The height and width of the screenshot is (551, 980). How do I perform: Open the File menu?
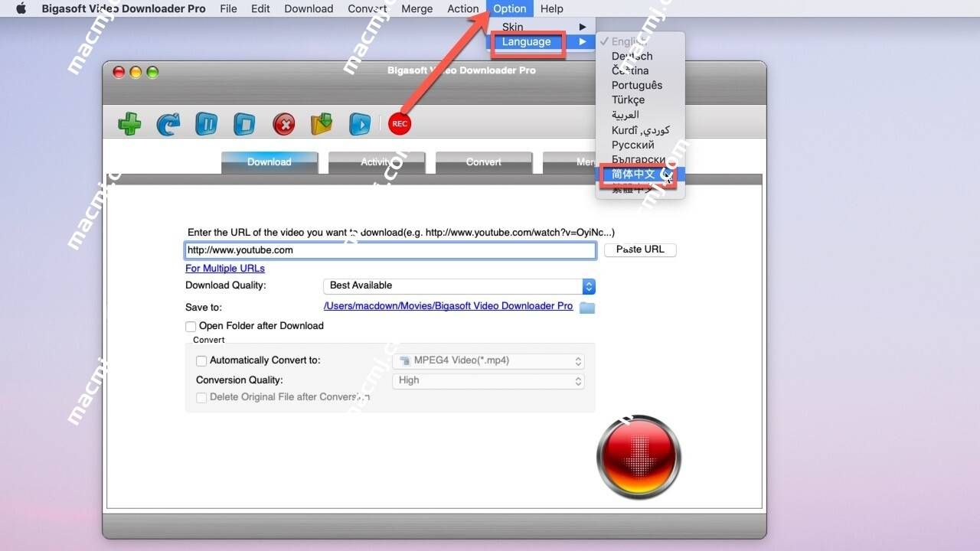click(x=228, y=8)
